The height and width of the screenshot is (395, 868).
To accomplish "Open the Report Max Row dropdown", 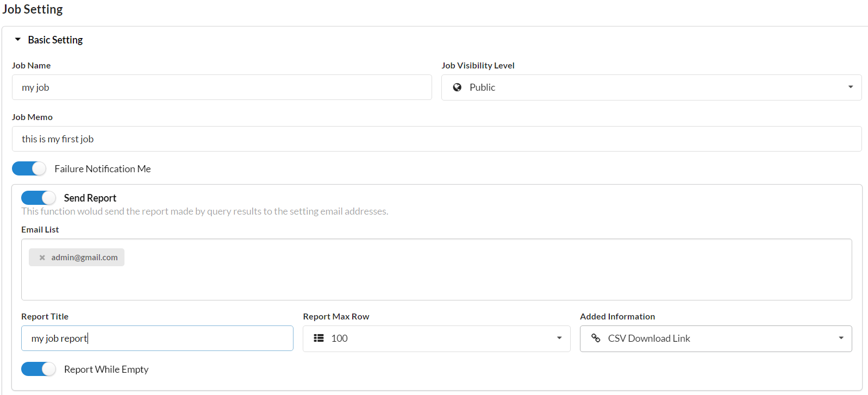I will tap(436, 338).
